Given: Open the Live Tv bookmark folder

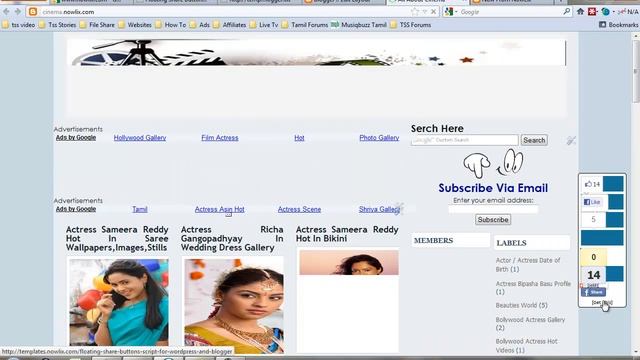Looking at the screenshot, I should point(264,25).
